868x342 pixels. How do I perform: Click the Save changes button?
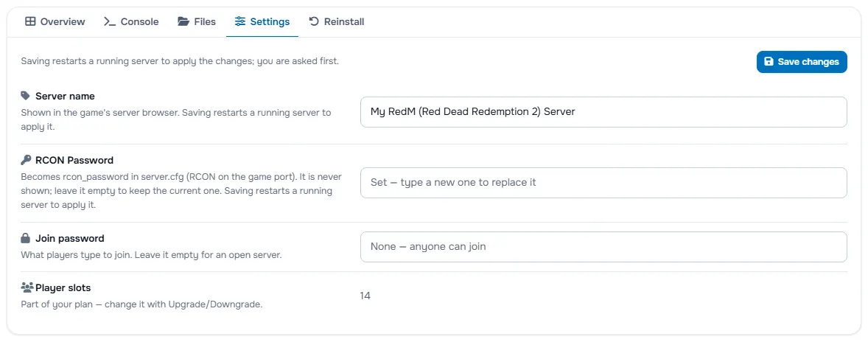click(x=802, y=61)
